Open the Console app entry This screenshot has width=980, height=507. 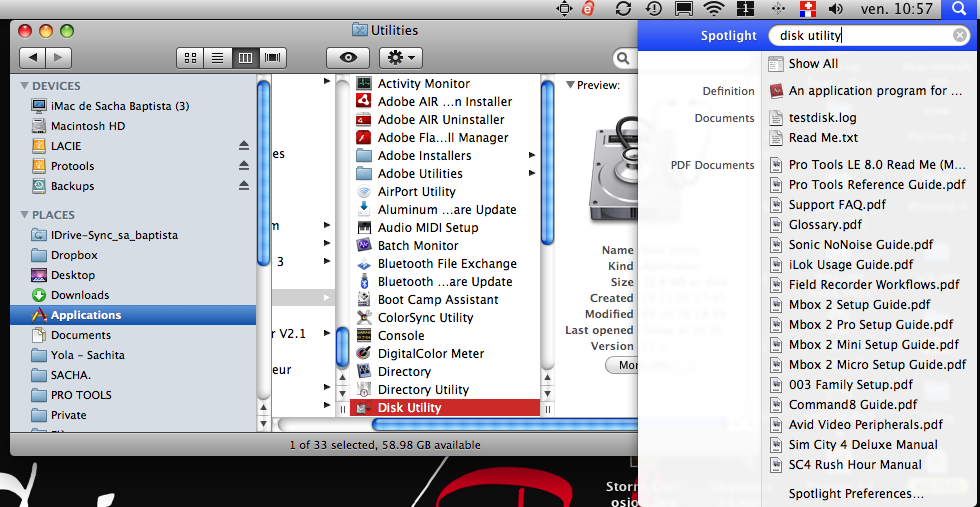[x=401, y=336]
